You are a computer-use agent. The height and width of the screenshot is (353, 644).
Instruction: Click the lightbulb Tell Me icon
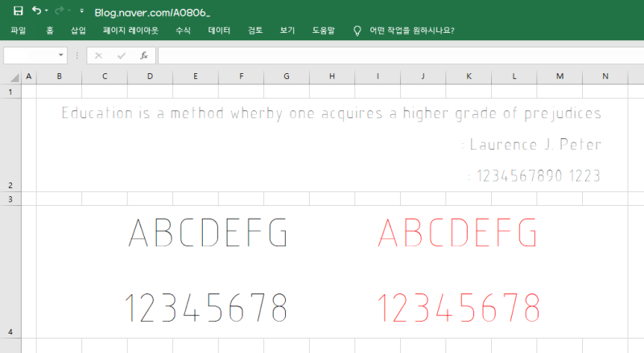[357, 31]
